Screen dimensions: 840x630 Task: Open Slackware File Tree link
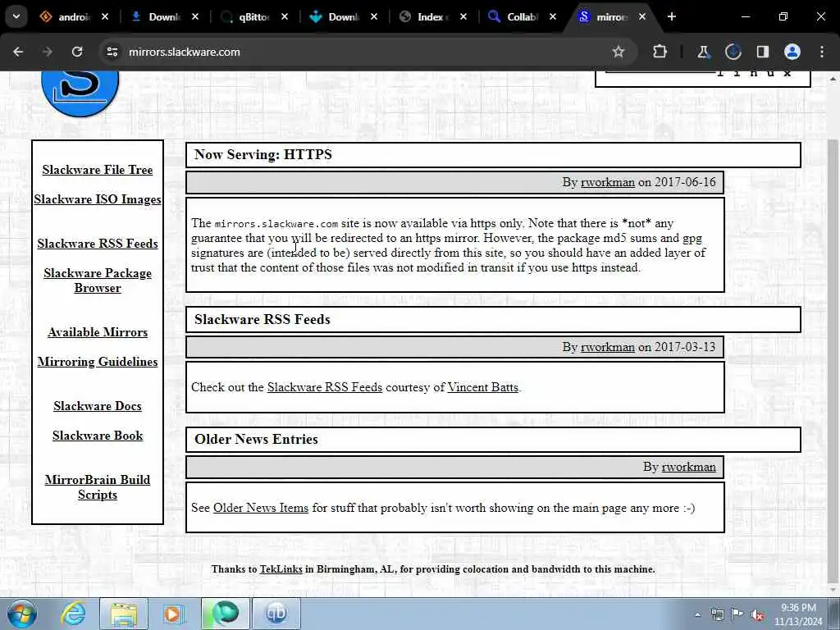(98, 170)
